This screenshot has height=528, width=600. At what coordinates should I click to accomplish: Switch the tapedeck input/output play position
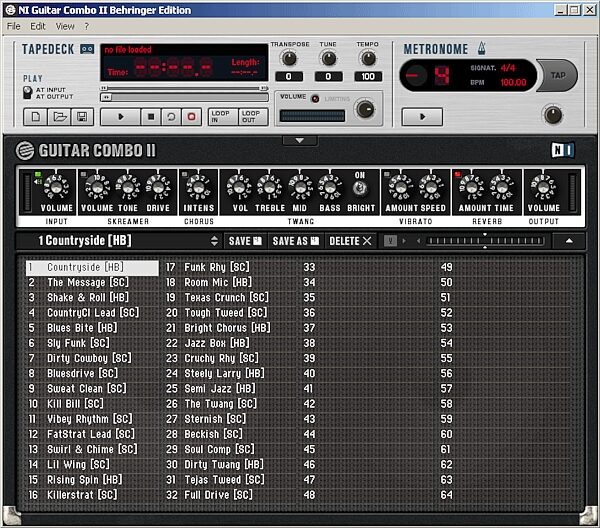click(27, 93)
